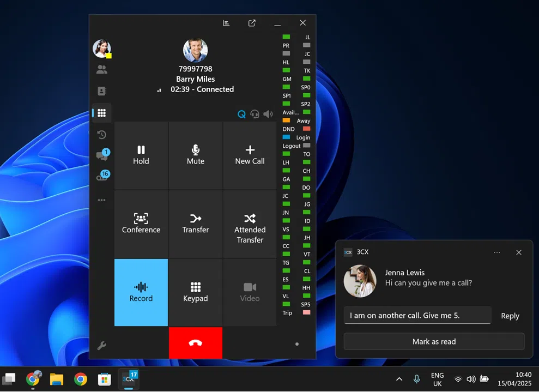Click the Wi-Fi network tray icon

[458, 379]
